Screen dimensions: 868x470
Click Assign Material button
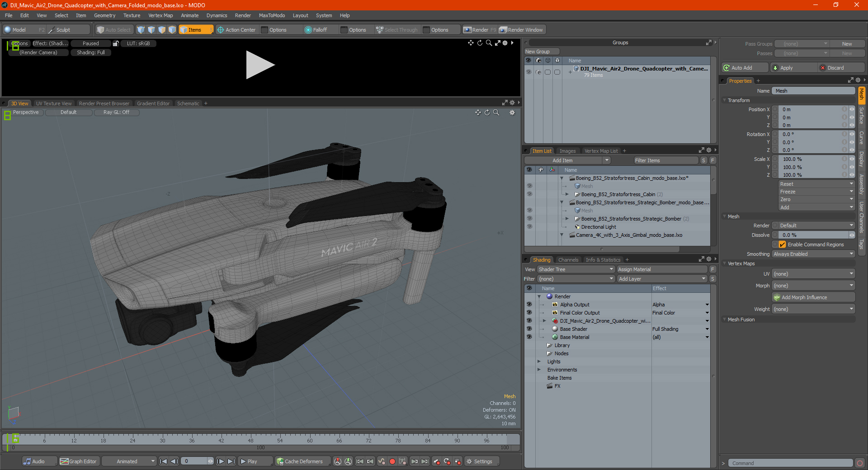pyautogui.click(x=662, y=269)
